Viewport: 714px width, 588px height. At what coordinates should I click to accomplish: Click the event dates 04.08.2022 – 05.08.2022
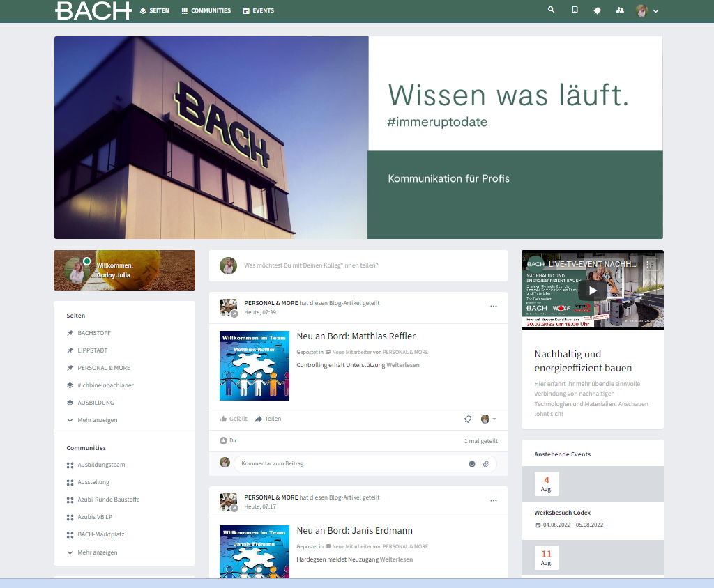[x=573, y=525]
